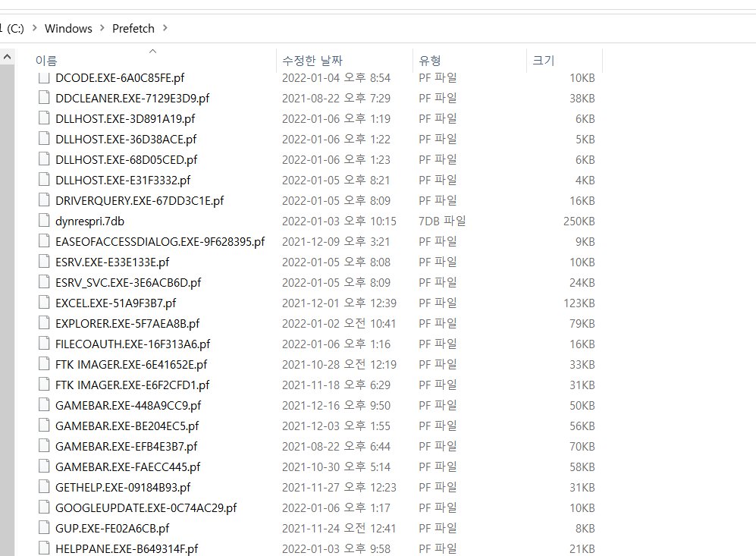The height and width of the screenshot is (556, 756).
Task: Click date 2021-08-22 오후 6:44 of GAMEBAR.EXE
Action: [x=336, y=447]
